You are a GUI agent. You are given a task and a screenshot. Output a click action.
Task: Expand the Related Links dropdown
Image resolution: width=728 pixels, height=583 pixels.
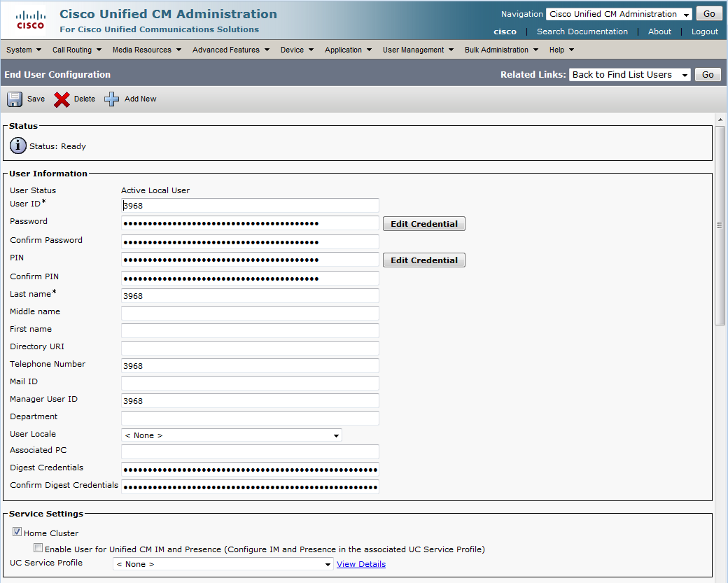(629, 75)
